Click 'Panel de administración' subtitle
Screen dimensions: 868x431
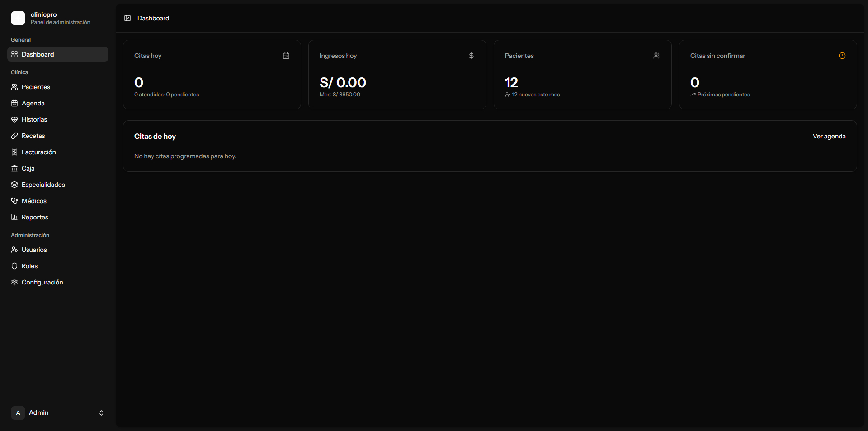pyautogui.click(x=61, y=22)
